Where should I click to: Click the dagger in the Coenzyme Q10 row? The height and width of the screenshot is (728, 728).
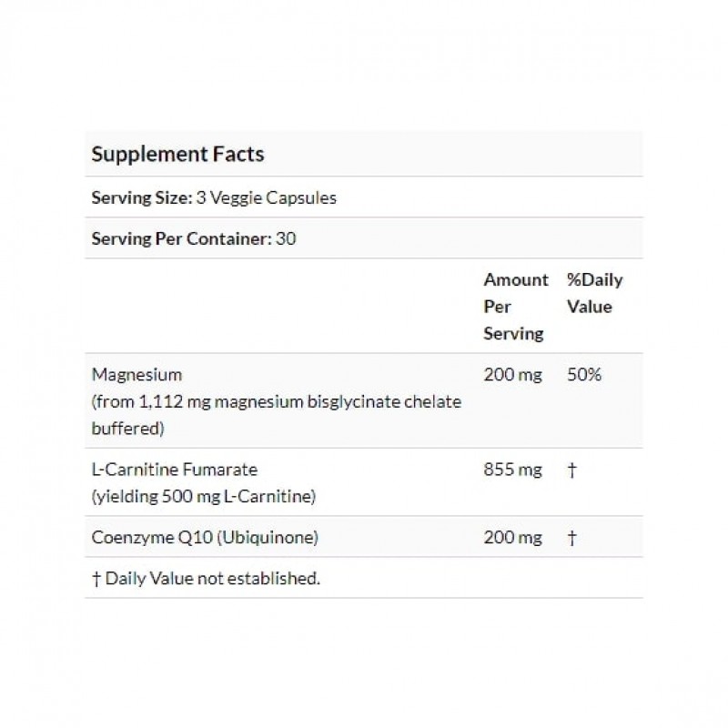(x=571, y=538)
